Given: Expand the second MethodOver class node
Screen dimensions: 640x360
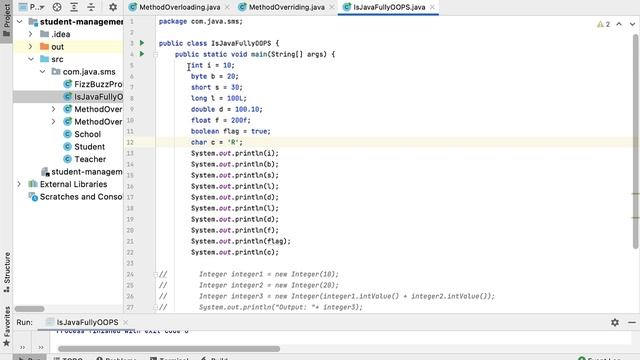Looking at the screenshot, I should point(53,122).
